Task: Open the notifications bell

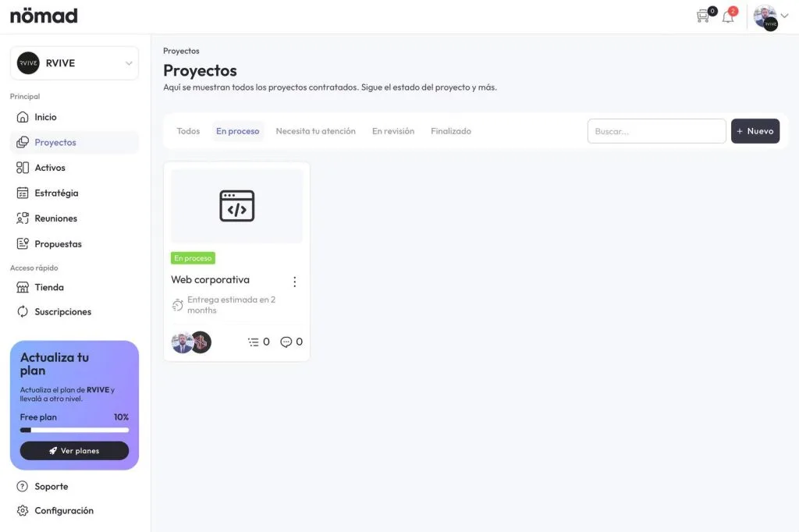Action: pyautogui.click(x=728, y=16)
